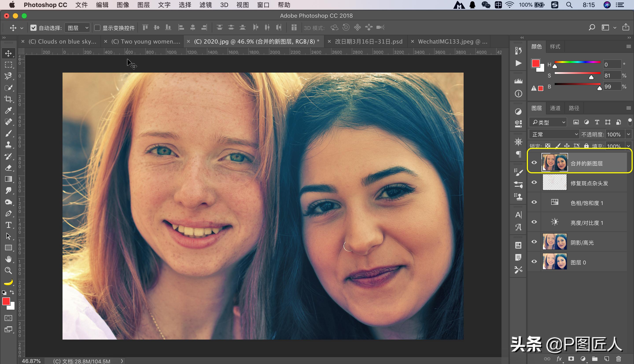The width and height of the screenshot is (634, 364).
Task: Open the 类型 layer filter dropdown
Action: click(548, 122)
